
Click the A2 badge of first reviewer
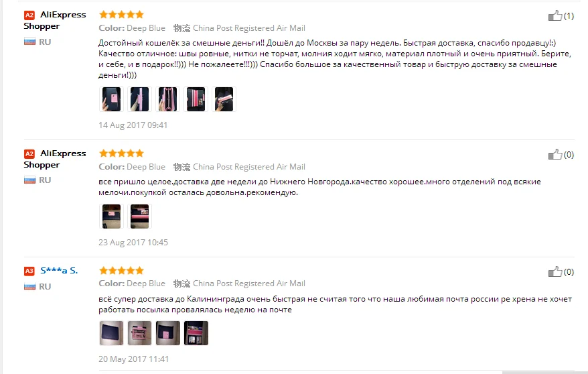coord(29,15)
